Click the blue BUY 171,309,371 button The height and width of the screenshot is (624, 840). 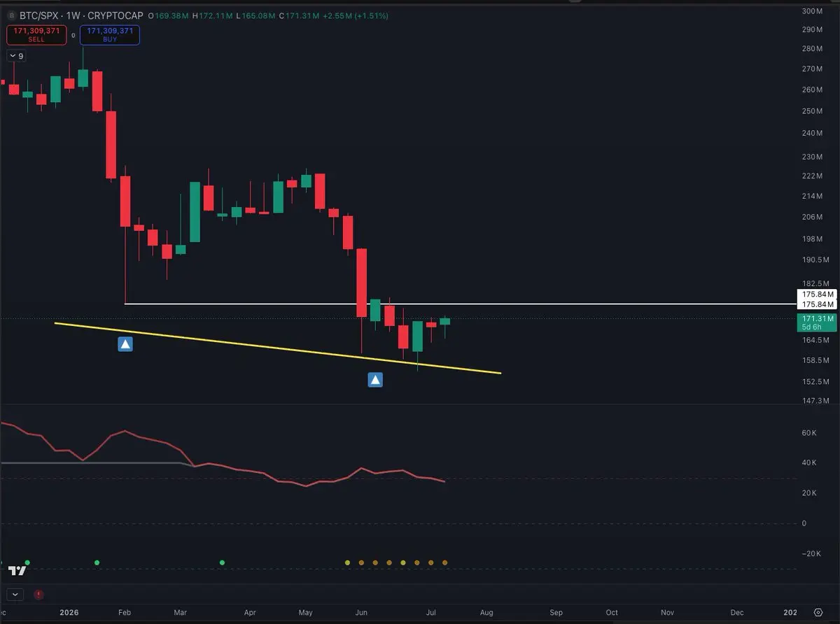110,35
